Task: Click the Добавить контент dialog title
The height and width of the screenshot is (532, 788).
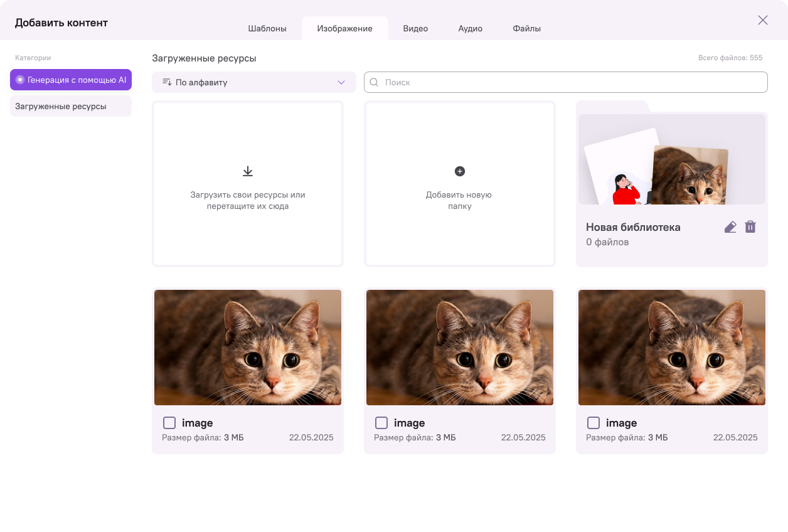Action: [61, 23]
